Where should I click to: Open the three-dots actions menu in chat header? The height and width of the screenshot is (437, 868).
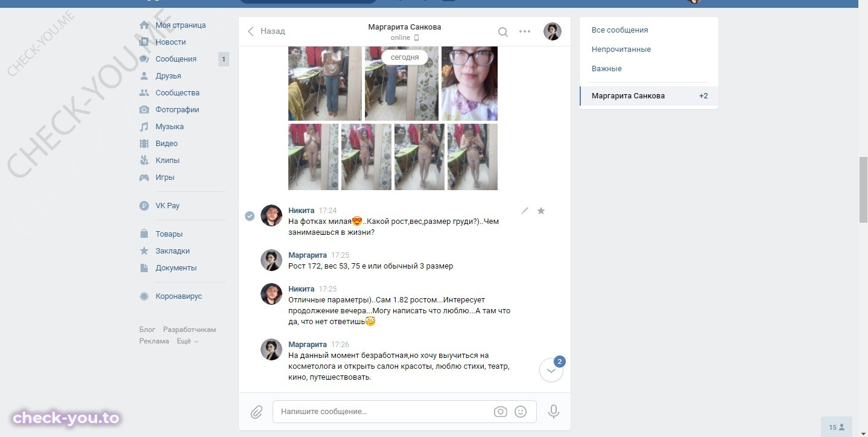[525, 31]
